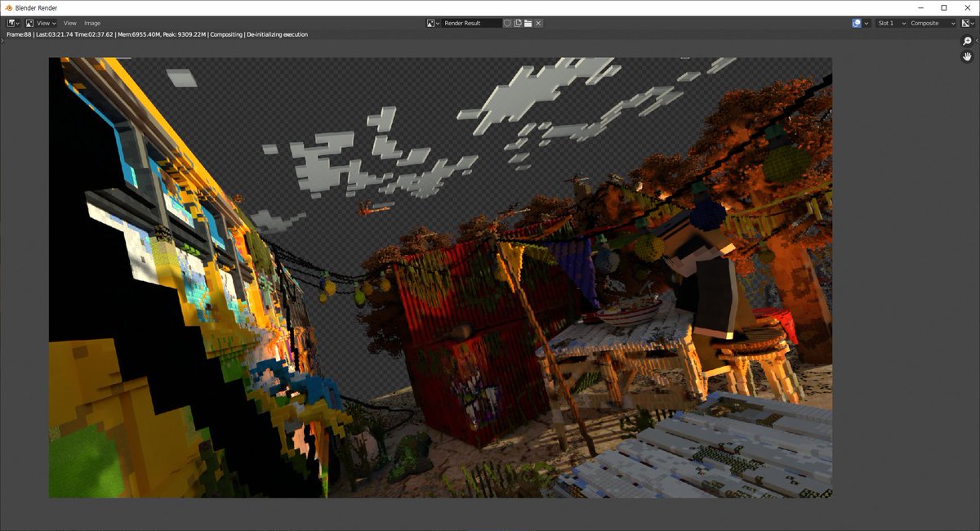The image size is (980, 531).
Task: Click the pan hand gizmo
Action: point(968,56)
